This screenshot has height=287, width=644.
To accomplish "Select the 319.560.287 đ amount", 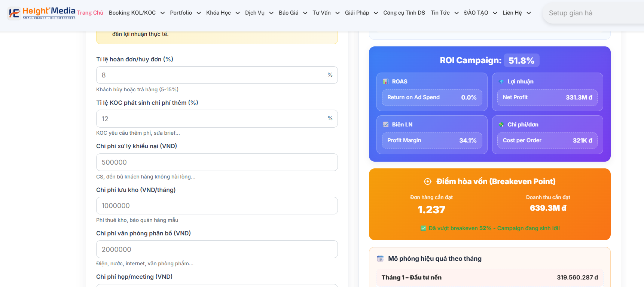I will pos(577,277).
